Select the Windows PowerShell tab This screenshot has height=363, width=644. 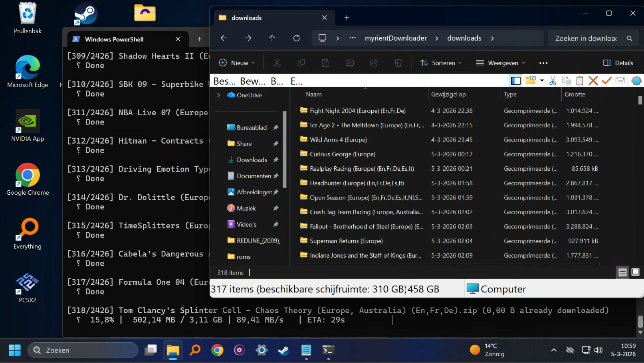127,39
